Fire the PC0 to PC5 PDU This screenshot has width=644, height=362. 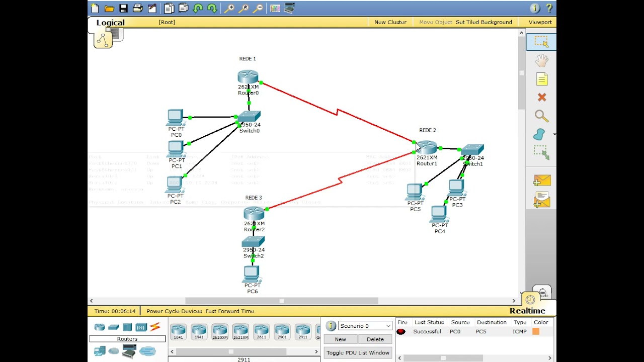(401, 332)
